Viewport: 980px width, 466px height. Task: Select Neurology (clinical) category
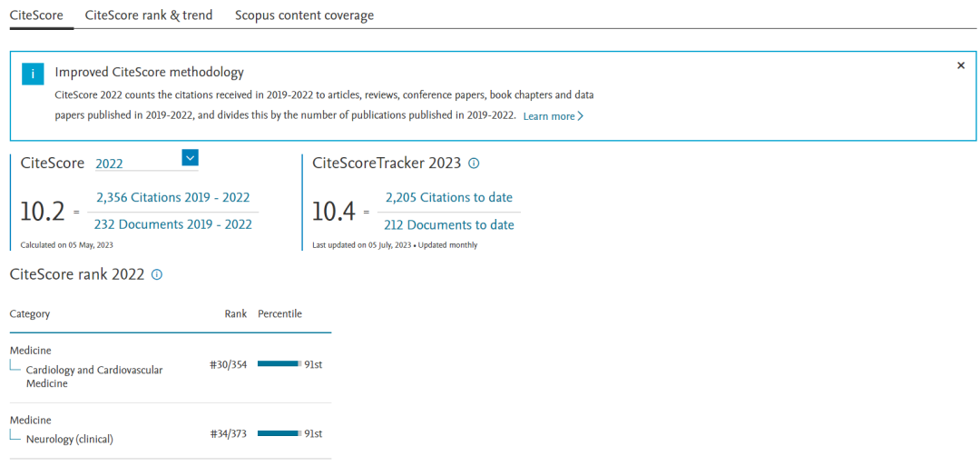click(x=69, y=439)
